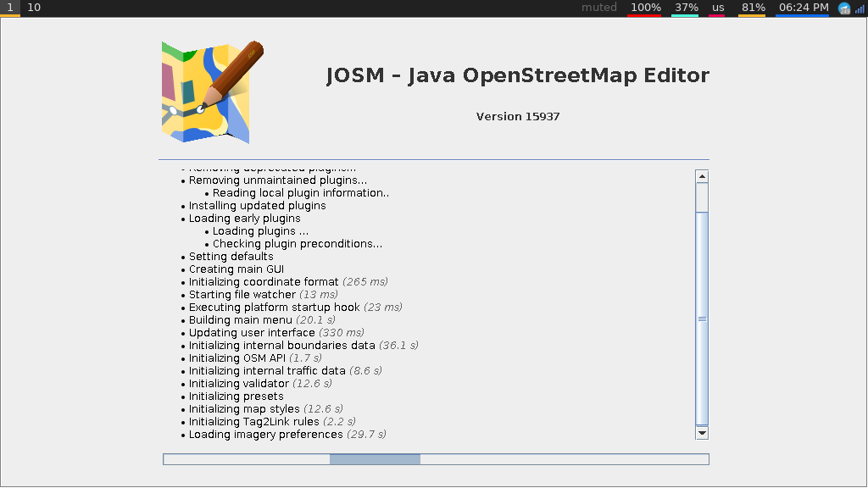Click the JOSM map and pencil logo

[213, 92]
